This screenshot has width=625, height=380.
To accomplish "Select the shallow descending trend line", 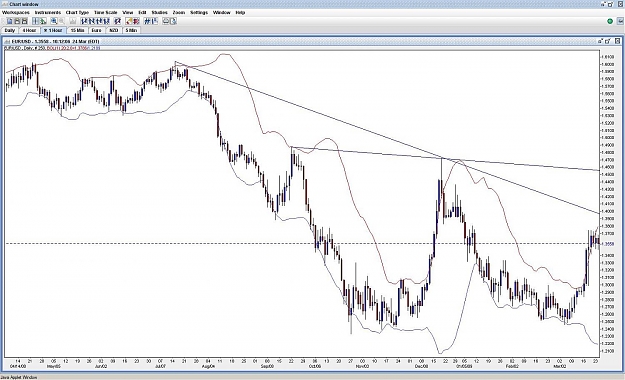I will [445, 159].
